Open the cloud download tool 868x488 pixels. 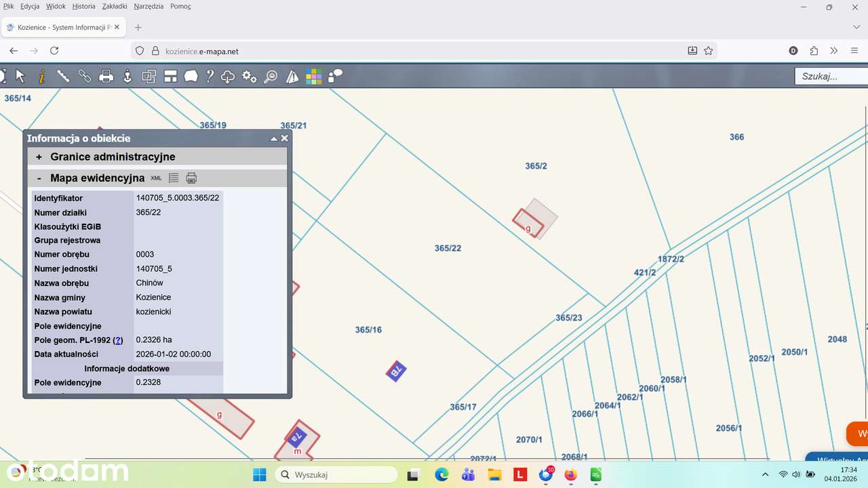pyautogui.click(x=228, y=76)
